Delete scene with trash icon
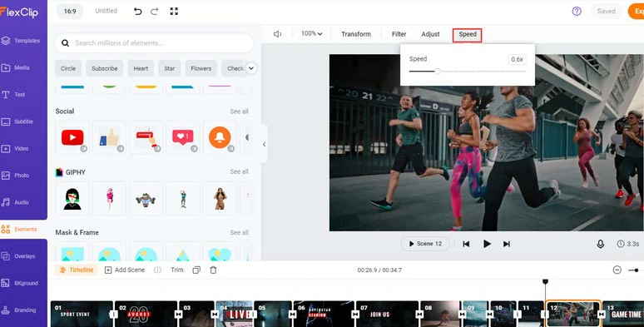This screenshot has height=327, width=644. pyautogui.click(x=213, y=270)
